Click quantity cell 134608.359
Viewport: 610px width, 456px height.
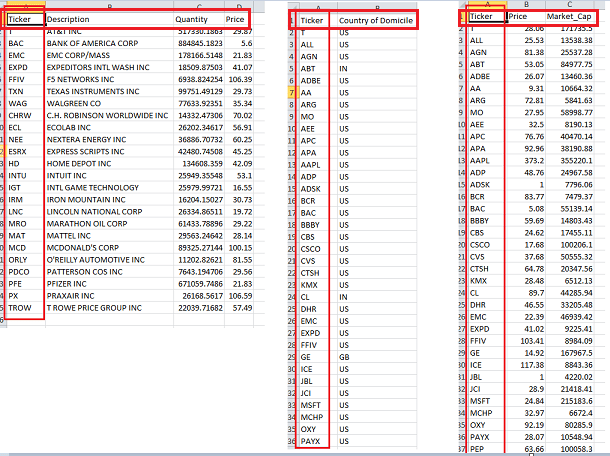tap(199, 164)
